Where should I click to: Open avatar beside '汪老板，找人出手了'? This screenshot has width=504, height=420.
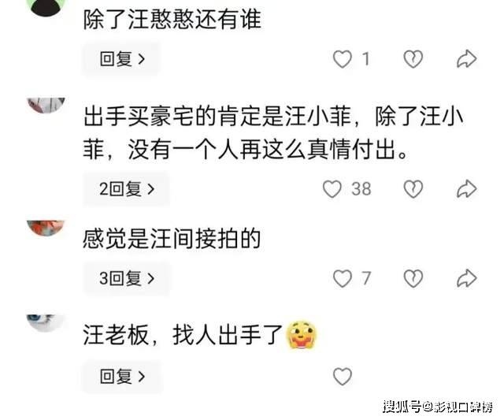pyautogui.click(x=45, y=323)
